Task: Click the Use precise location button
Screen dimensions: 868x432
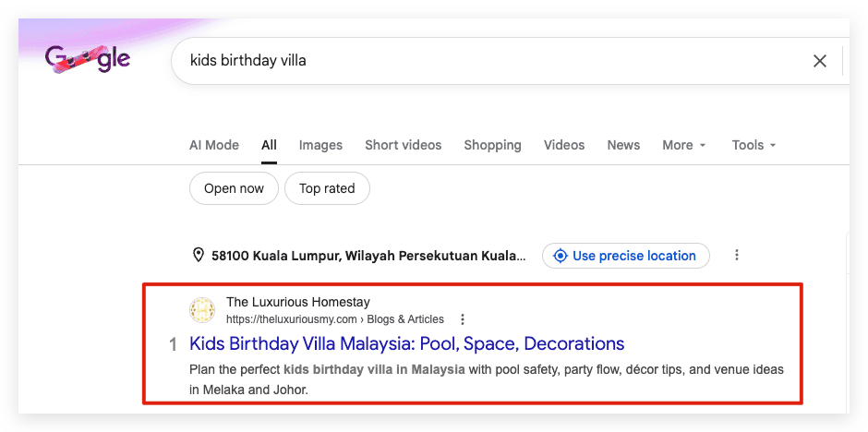Action: 625,256
